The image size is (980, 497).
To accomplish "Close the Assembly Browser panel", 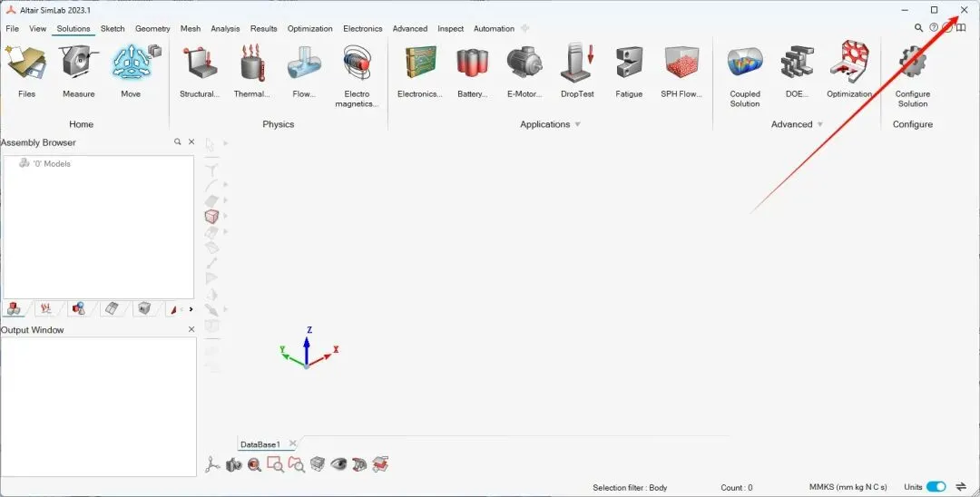I will 191,142.
